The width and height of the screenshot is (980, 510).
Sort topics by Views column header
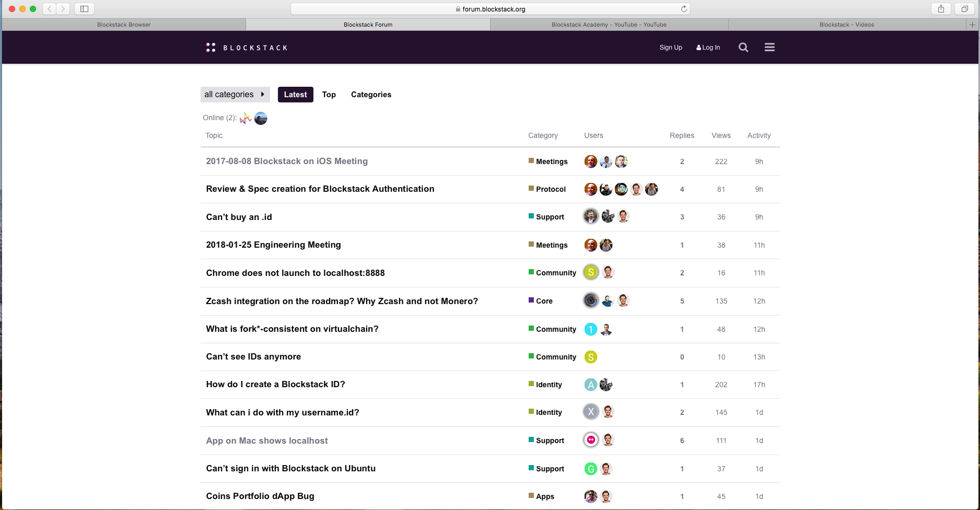point(721,135)
